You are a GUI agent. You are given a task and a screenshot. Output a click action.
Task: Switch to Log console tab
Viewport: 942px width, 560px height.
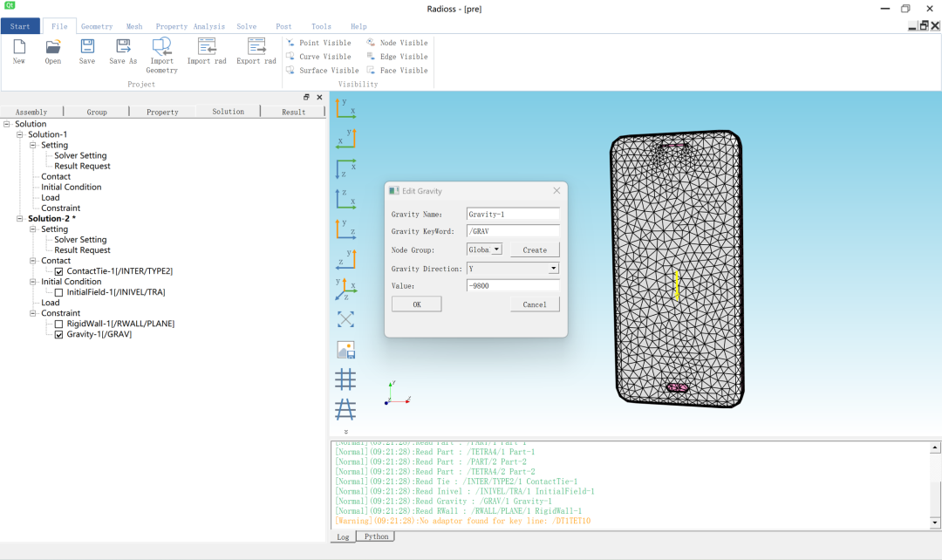click(x=343, y=536)
